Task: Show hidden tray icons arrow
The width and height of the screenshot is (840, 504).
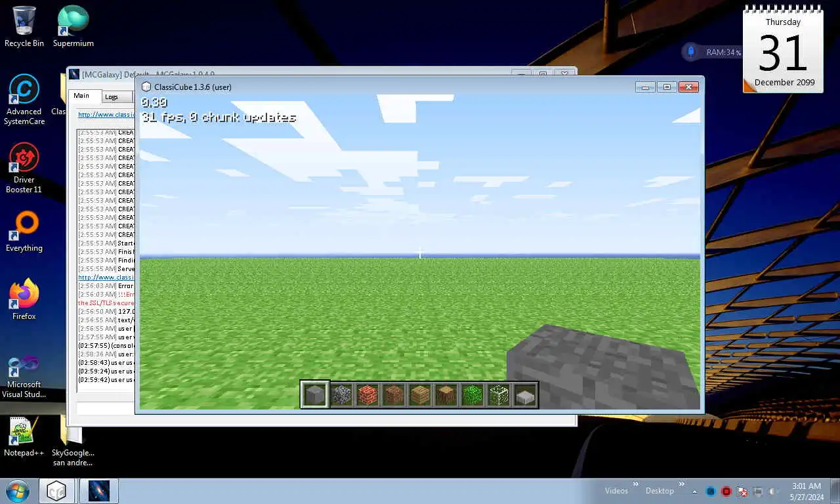Action: 695,492
